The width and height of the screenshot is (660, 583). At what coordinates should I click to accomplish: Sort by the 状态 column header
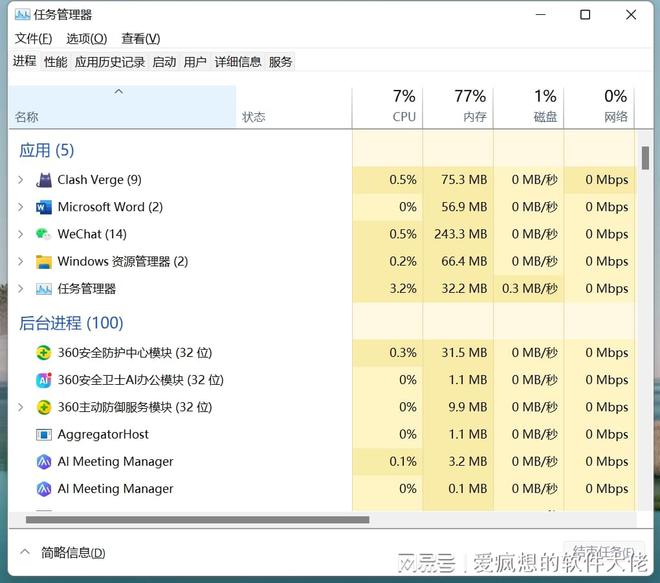[294, 107]
